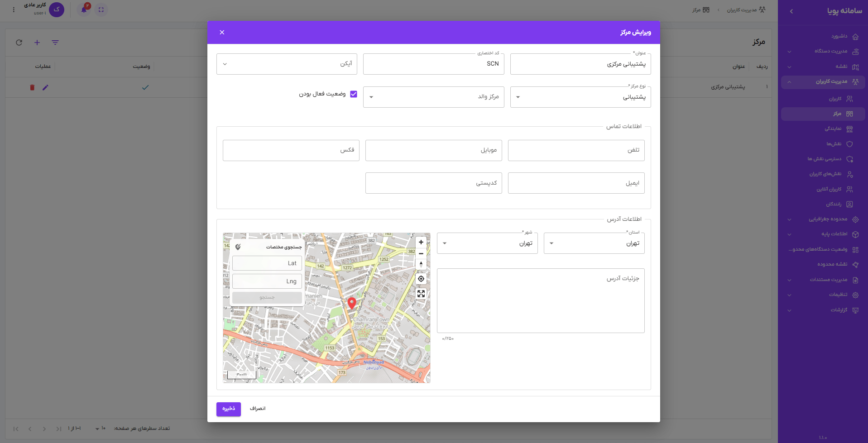Click جزئیات آدرس text area
The height and width of the screenshot is (443, 868).
coord(541,301)
